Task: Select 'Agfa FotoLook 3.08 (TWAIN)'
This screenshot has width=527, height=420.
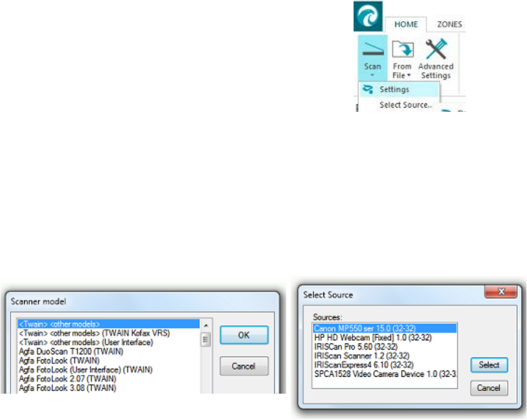Action: pyautogui.click(x=109, y=388)
